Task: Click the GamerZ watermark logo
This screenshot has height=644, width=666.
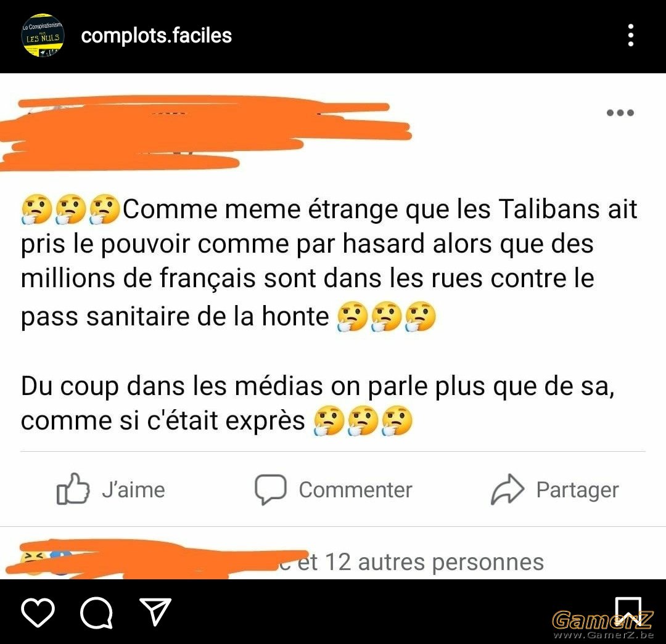Action: [x=602, y=624]
